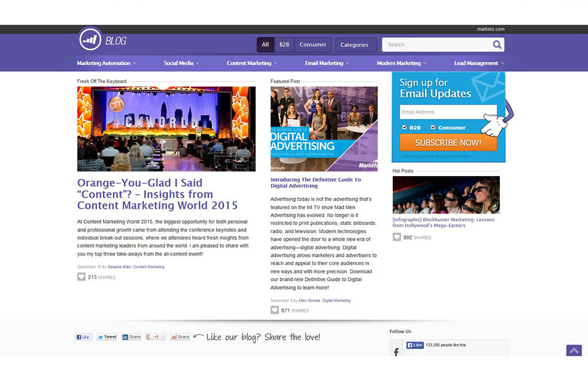Click the Digital Marketing category link

[x=336, y=300]
